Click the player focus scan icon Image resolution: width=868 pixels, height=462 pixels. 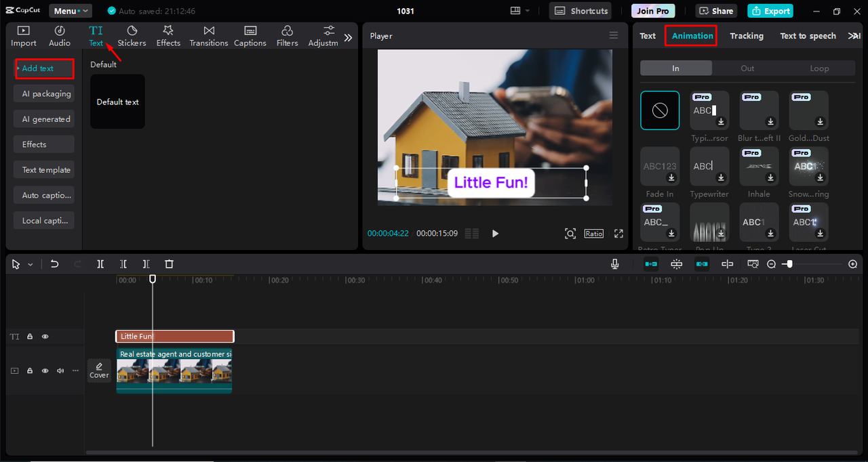(570, 233)
